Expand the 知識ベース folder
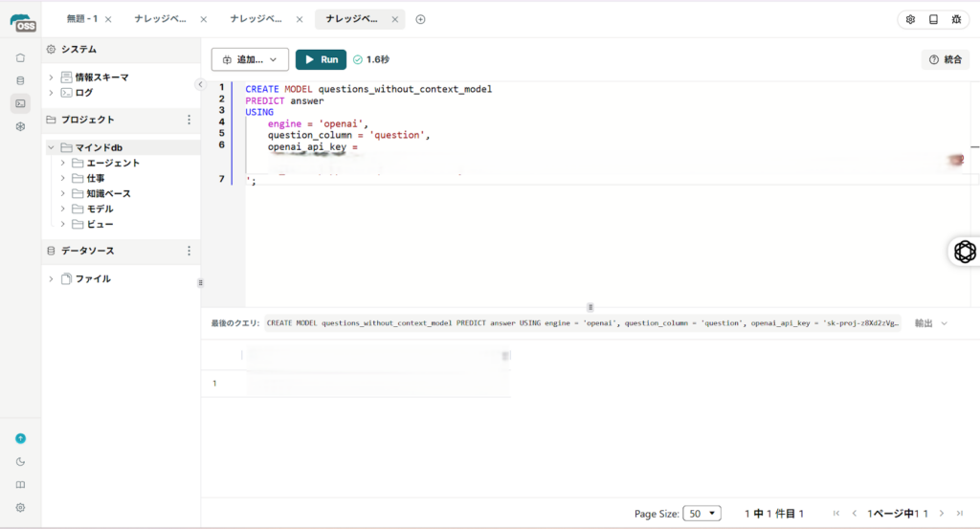This screenshot has width=980, height=529. tap(63, 193)
